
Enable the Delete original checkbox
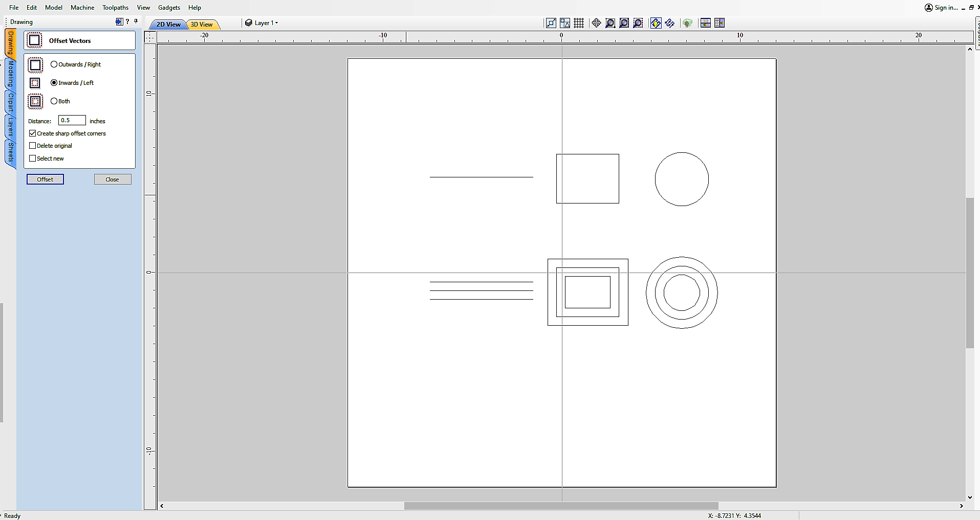(33, 145)
